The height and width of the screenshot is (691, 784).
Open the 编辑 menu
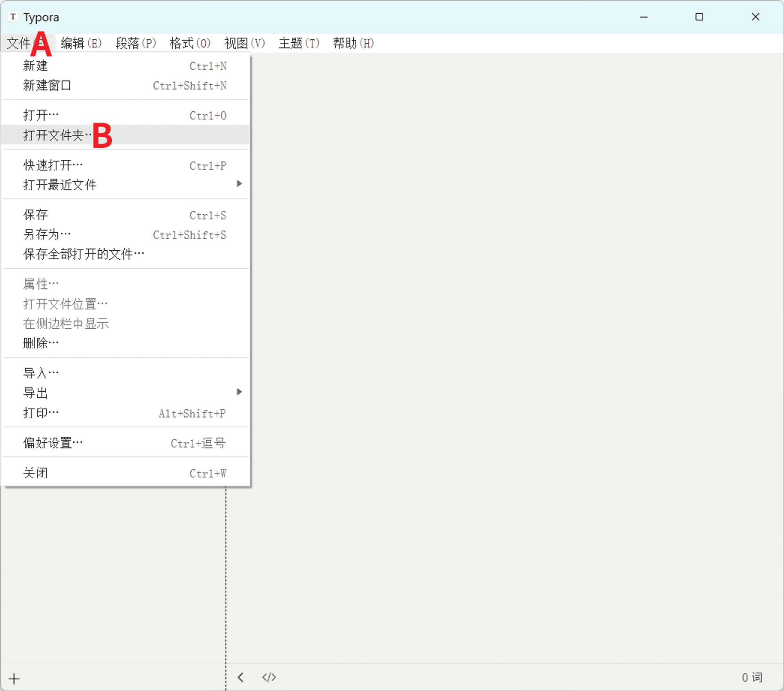[80, 43]
